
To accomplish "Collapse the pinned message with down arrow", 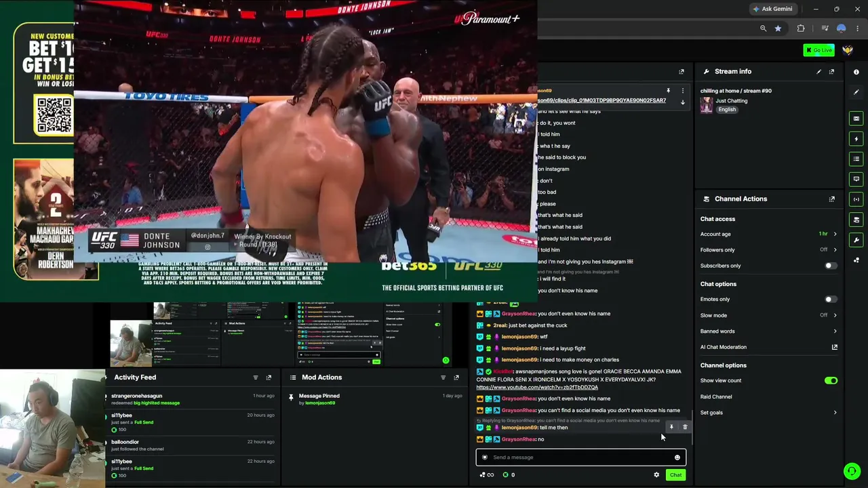I will pos(683,102).
